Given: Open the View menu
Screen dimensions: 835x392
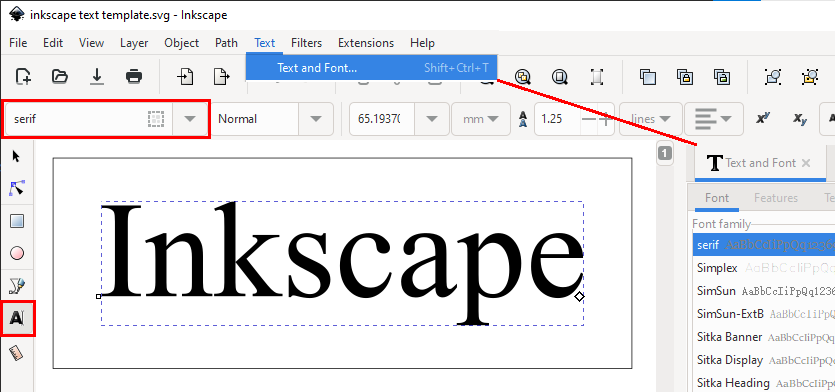Looking at the screenshot, I should click(x=91, y=43).
